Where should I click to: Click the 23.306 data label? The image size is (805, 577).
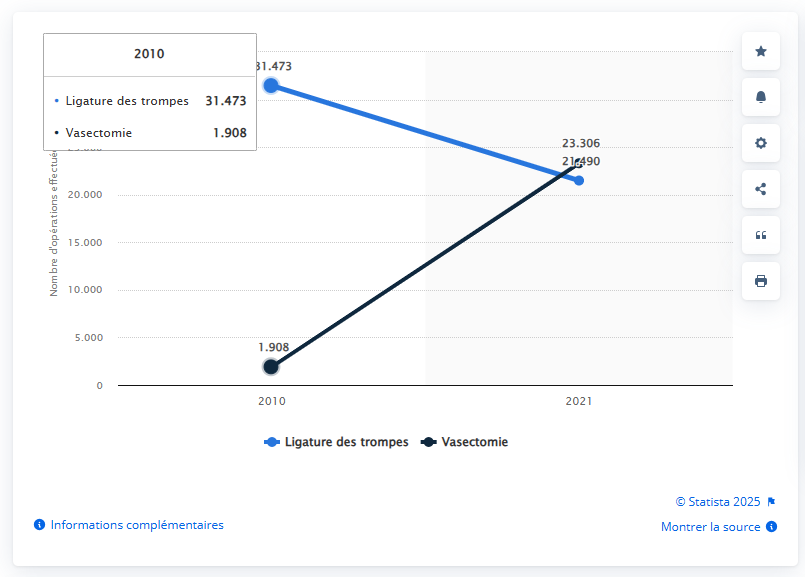581,144
